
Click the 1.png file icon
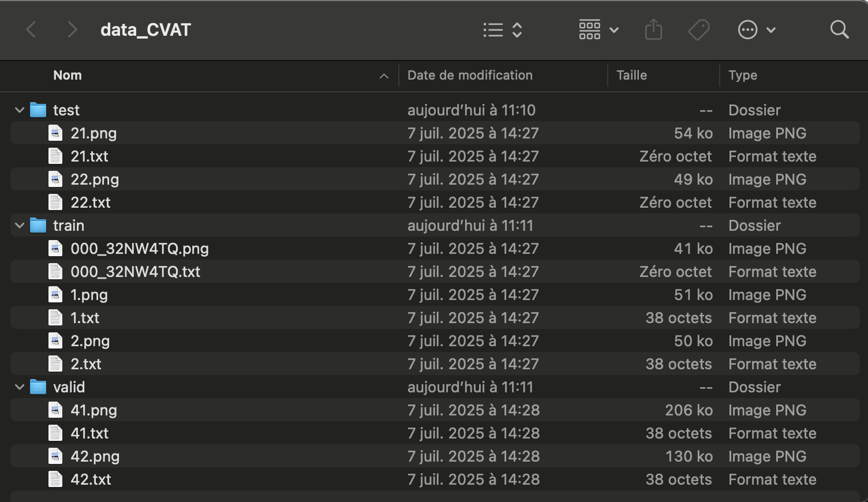pyautogui.click(x=55, y=294)
